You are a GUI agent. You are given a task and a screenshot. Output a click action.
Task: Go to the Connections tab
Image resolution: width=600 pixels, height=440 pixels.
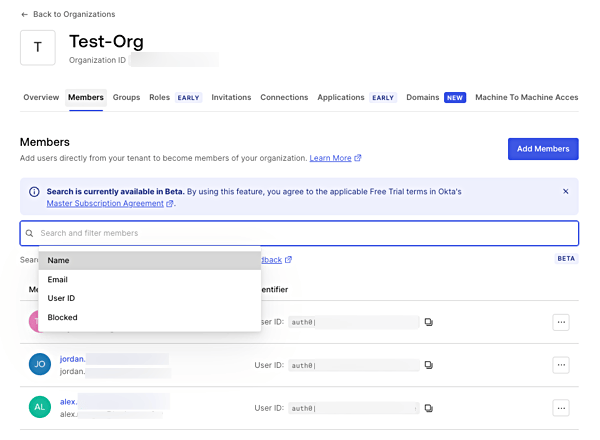tap(284, 97)
